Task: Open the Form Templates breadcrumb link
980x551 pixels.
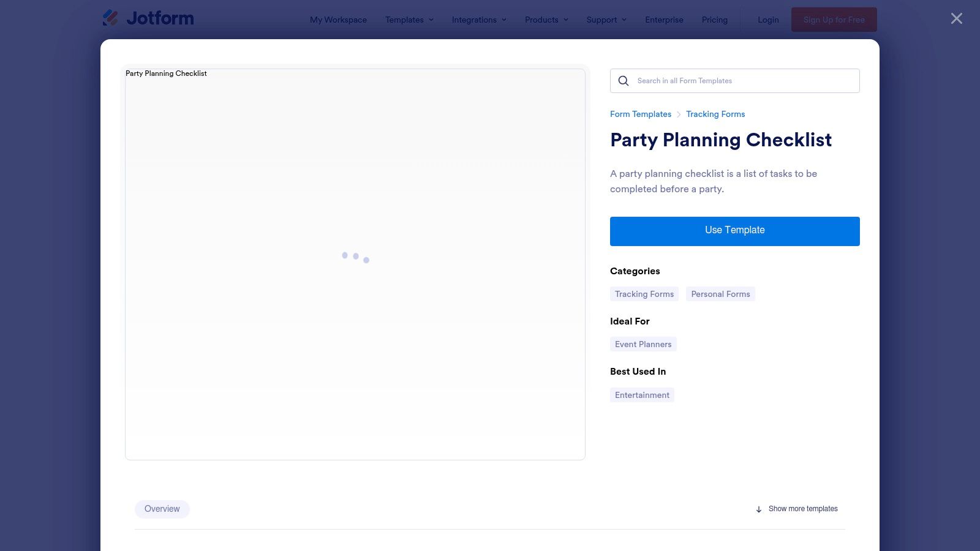Action: pyautogui.click(x=640, y=114)
